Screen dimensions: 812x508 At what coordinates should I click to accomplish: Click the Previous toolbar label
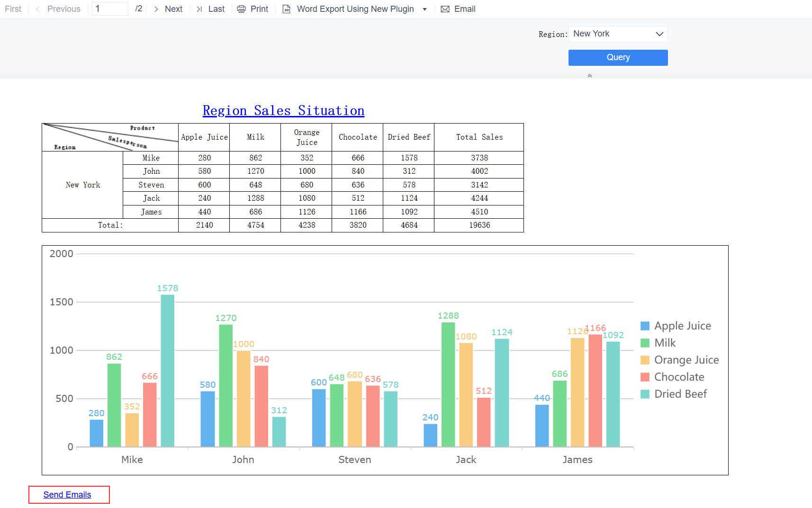pyautogui.click(x=64, y=9)
